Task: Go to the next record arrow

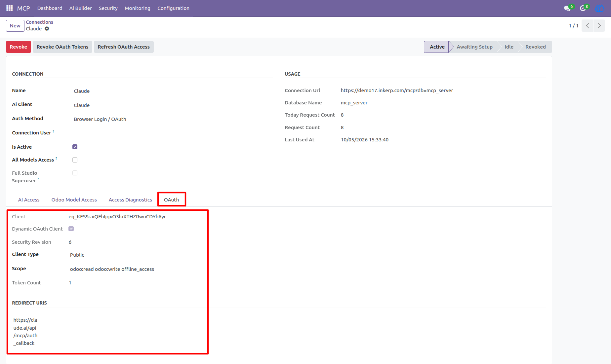Action: (x=599, y=25)
